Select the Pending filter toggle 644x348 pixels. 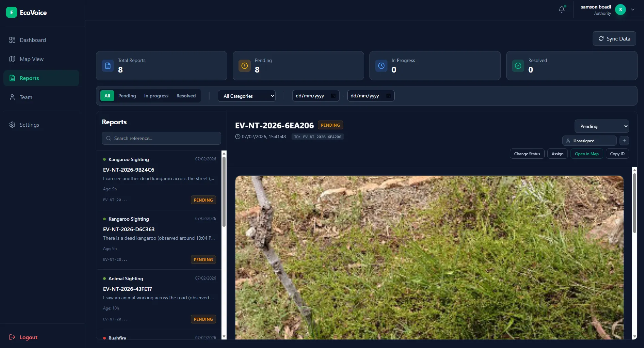pyautogui.click(x=127, y=96)
